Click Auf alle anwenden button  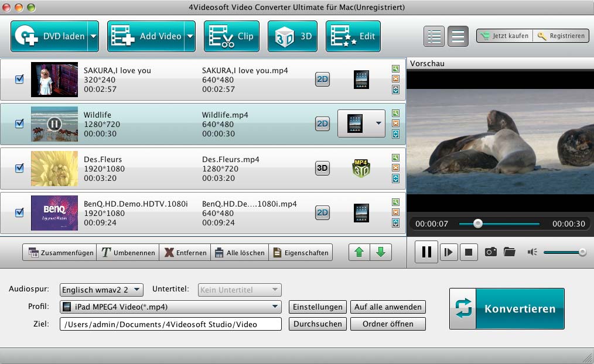click(x=388, y=307)
